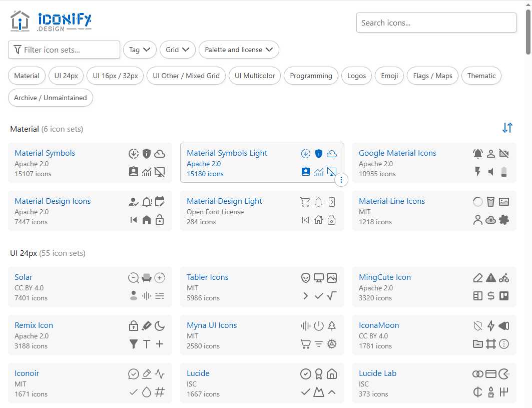Click the filter funnel in the filter field
532x408 pixels.
pyautogui.click(x=17, y=50)
